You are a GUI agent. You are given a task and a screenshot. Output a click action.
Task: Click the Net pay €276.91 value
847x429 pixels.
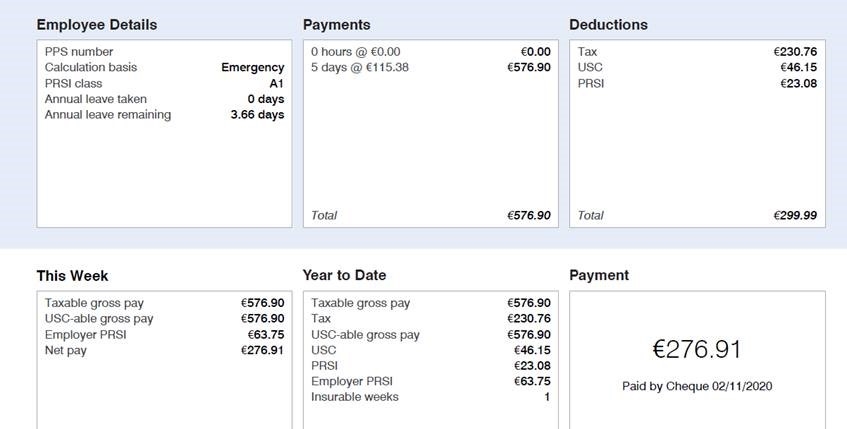pos(262,351)
